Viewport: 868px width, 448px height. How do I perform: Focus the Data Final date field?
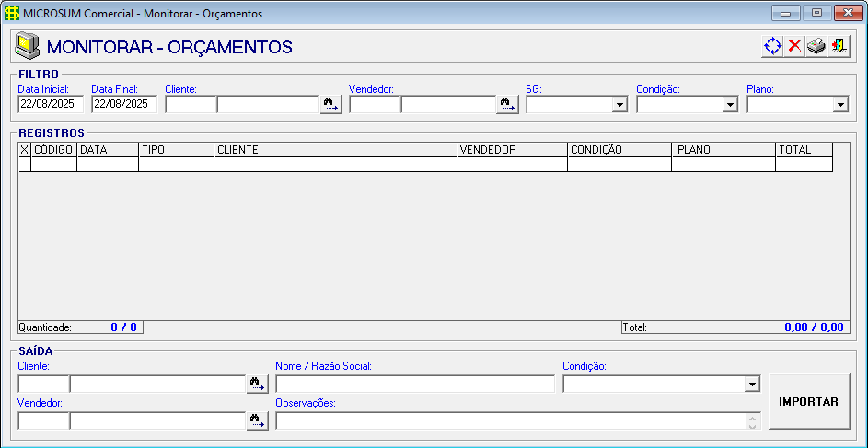(124, 104)
